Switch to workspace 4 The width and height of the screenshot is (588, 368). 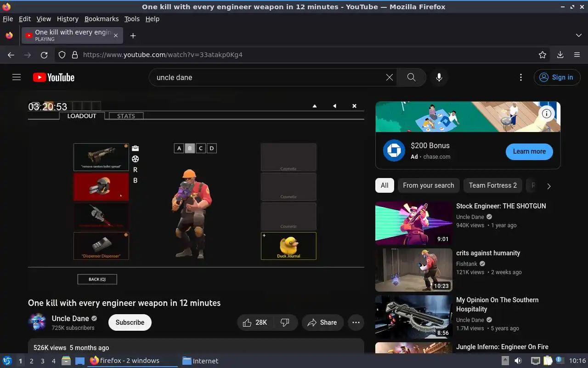tap(53, 361)
